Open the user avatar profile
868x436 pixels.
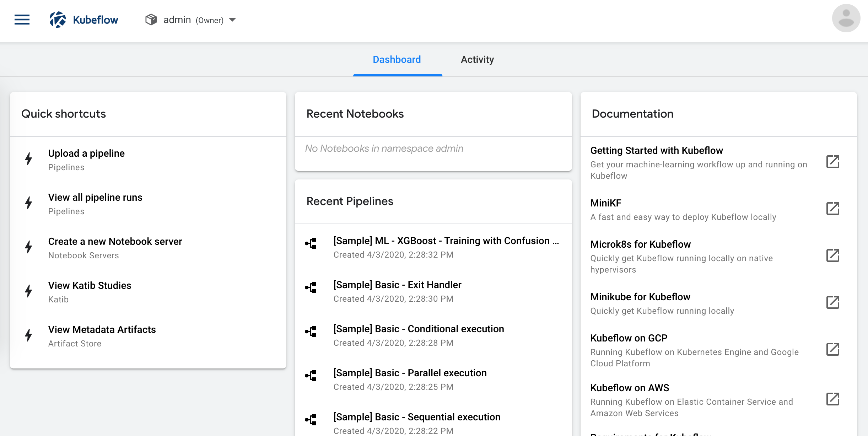tap(846, 18)
